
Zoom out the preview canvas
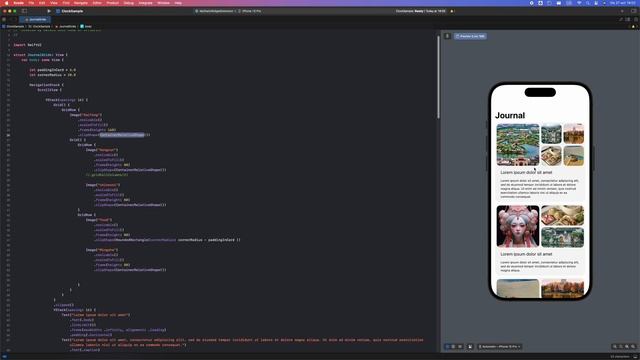(x=615, y=347)
